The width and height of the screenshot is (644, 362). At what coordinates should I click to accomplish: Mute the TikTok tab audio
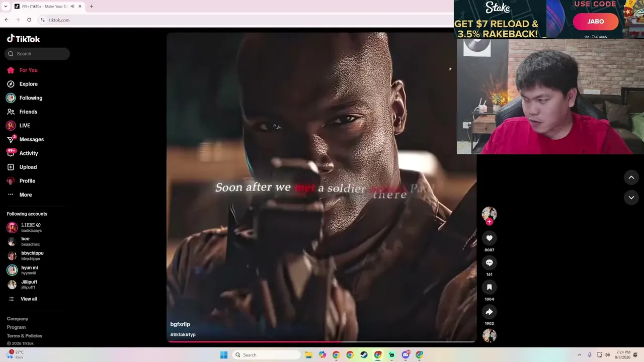tap(72, 7)
